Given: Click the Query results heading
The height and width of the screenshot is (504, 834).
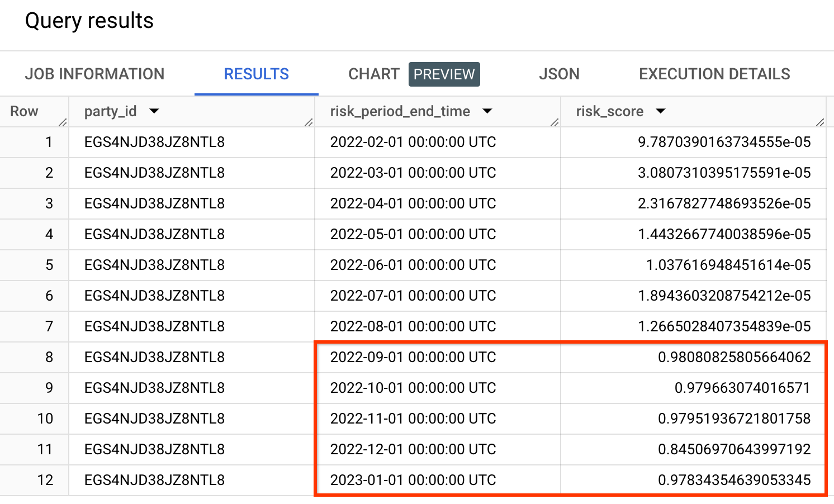Looking at the screenshot, I should (x=88, y=21).
